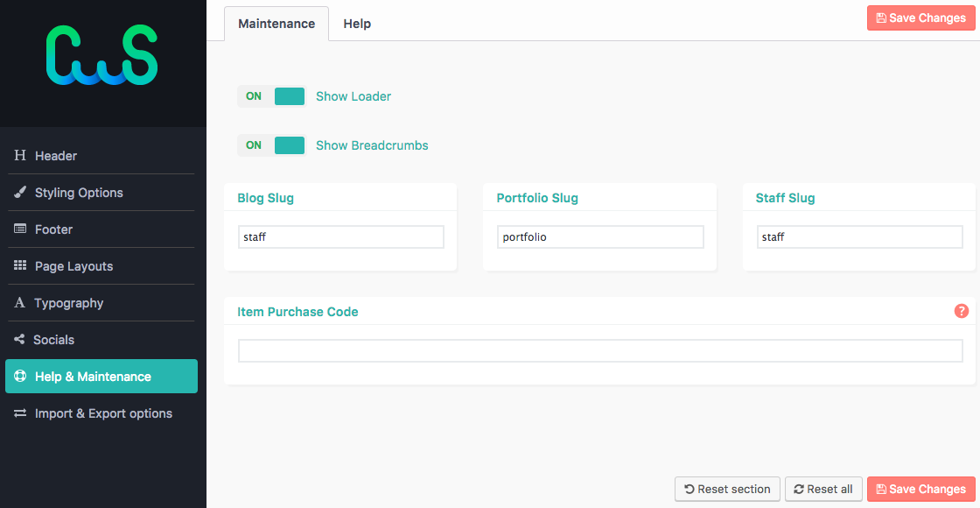
Task: Click the CWS logo
Action: pos(101,55)
